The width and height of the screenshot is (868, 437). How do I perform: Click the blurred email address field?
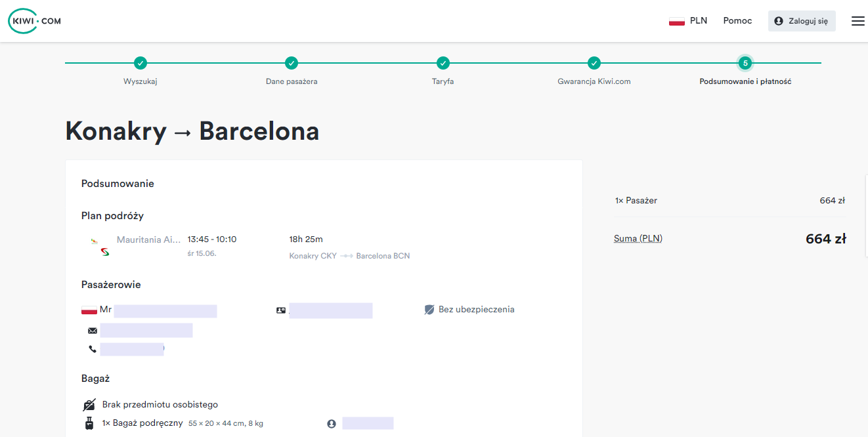coord(146,330)
